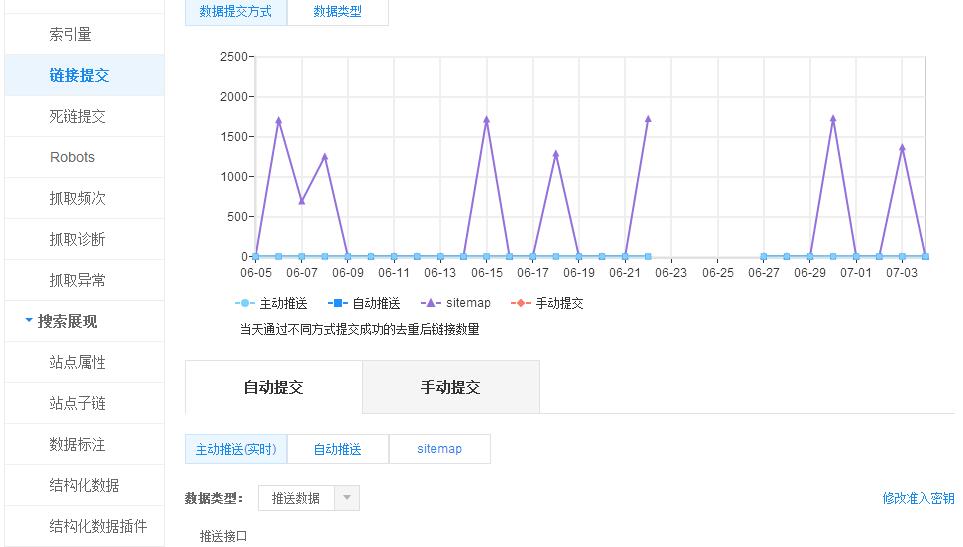Viewport: 963px width, 547px height.
Task: Click the 修改准入密钥 link
Action: pos(917,498)
